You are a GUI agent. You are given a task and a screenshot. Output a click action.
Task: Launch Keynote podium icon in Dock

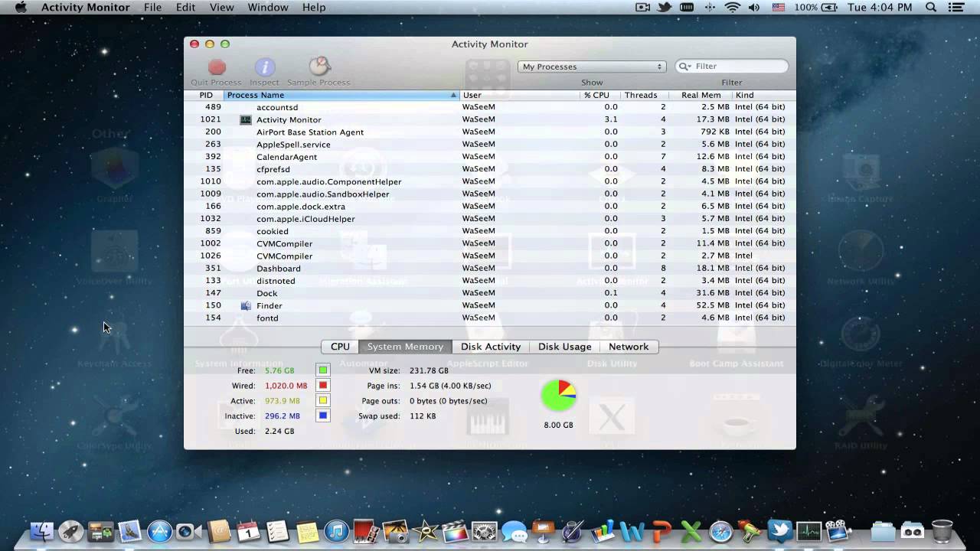[x=544, y=531]
